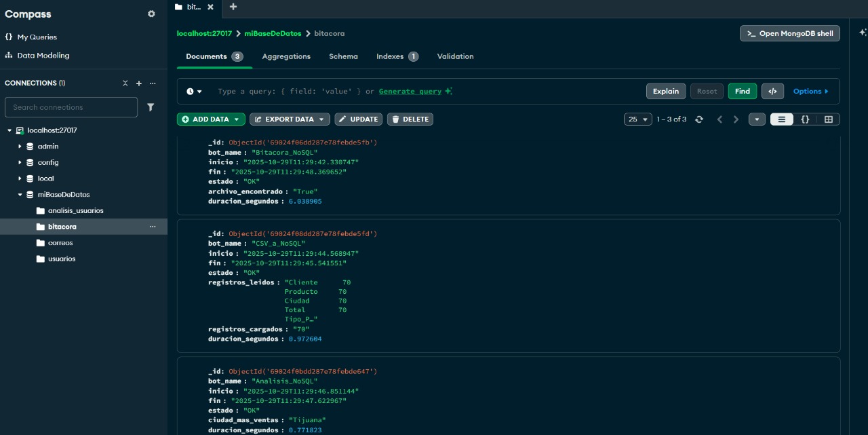Click the filter connections funnel icon
The image size is (868, 435).
click(151, 107)
